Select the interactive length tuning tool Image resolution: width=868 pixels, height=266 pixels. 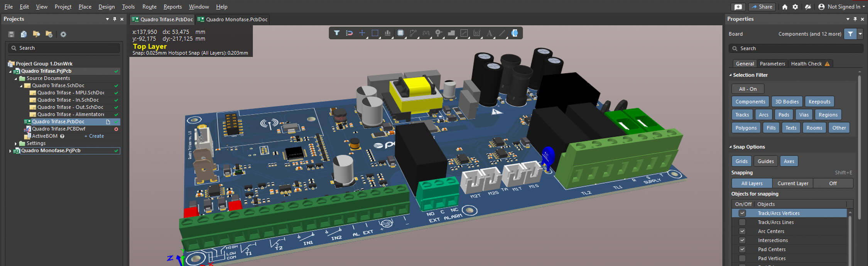coord(426,33)
